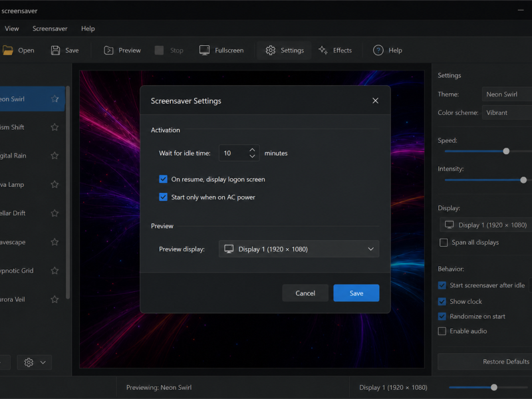Screen dimensions: 532x399
Task: Open the View menu
Action: (x=12, y=29)
